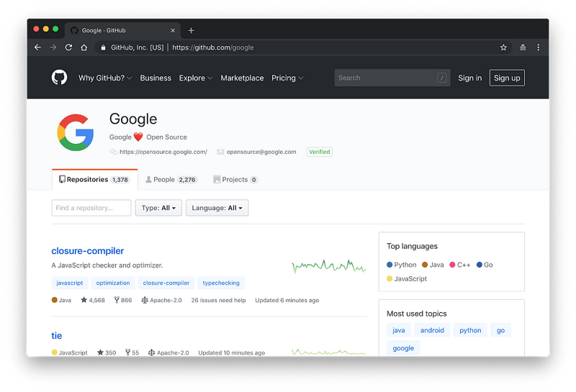Viewport: 576px width, 392px height.
Task: Bookmark this page with star icon
Action: pos(503,47)
